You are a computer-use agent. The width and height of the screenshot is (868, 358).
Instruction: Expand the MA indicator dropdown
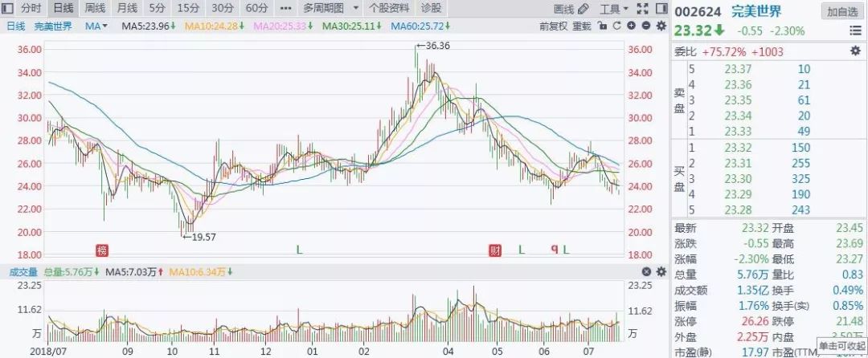click(x=96, y=26)
